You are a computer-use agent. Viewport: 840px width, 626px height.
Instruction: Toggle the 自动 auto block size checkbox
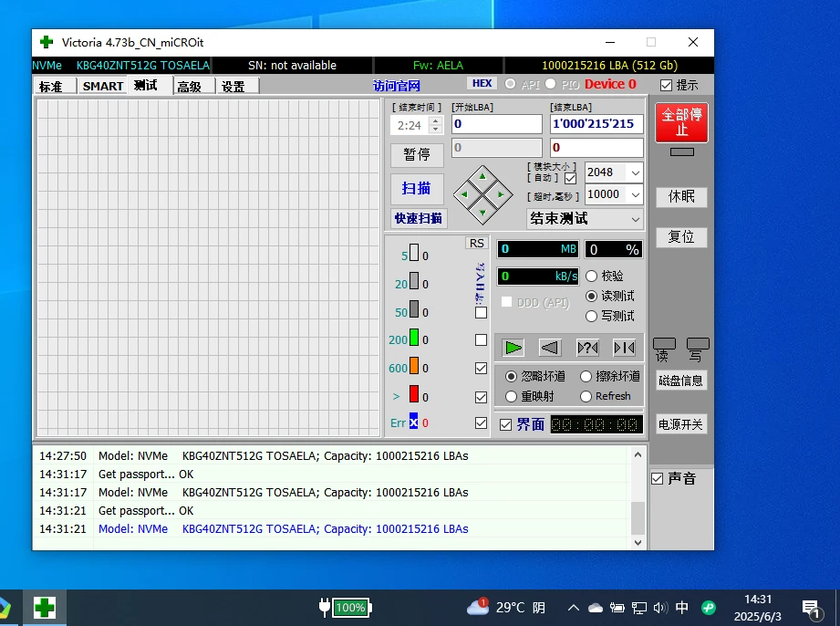[571, 179]
